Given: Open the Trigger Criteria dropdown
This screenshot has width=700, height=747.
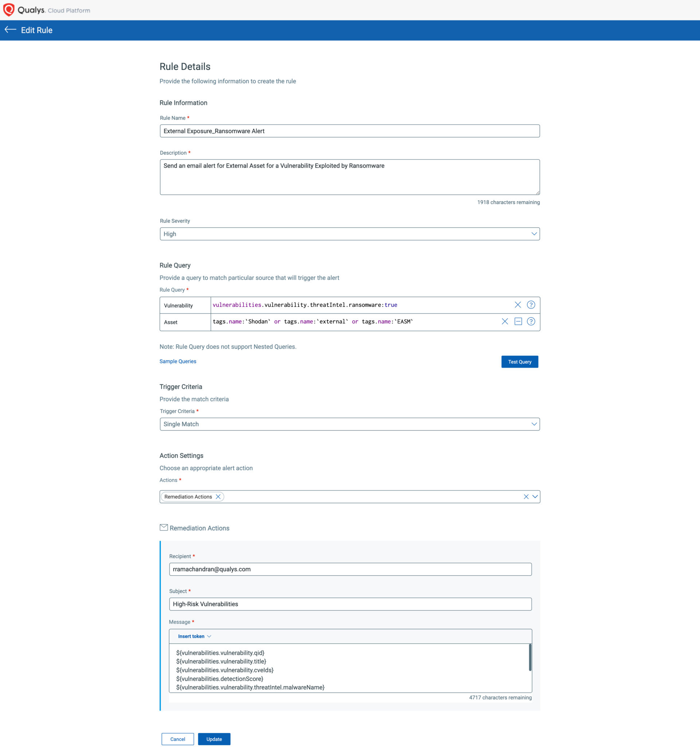Looking at the screenshot, I should click(534, 424).
